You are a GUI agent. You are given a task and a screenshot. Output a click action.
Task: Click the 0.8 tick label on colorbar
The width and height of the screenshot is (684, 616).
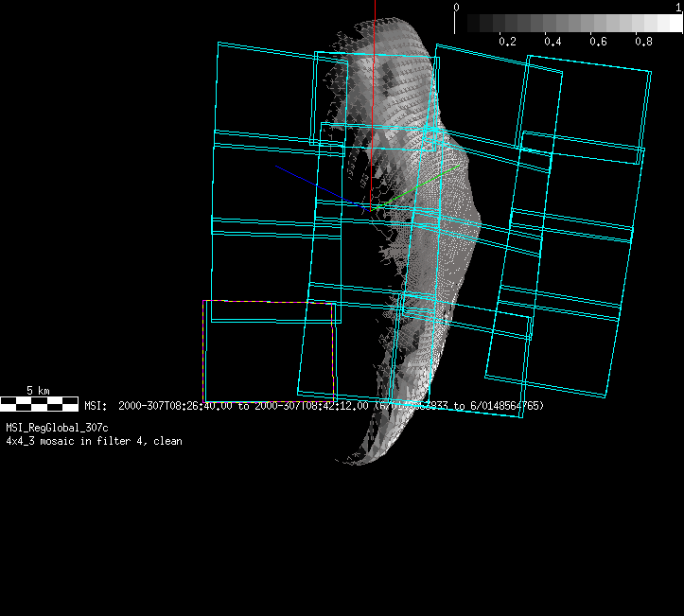[643, 42]
